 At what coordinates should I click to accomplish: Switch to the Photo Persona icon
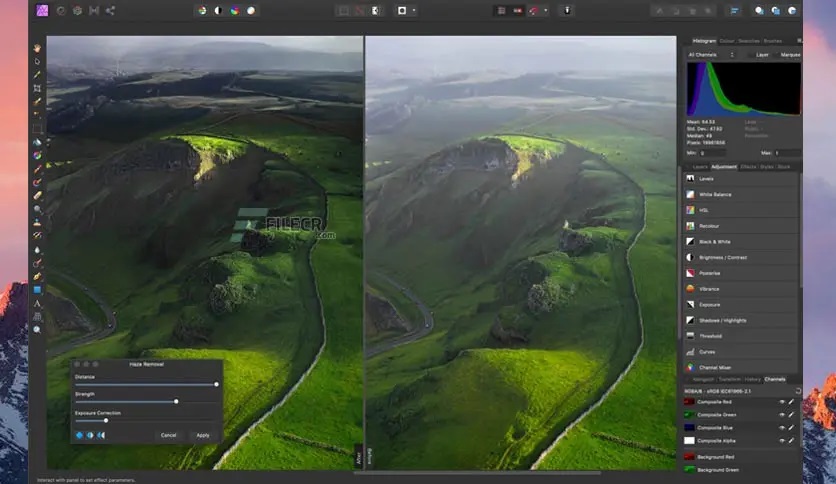pyautogui.click(x=42, y=10)
